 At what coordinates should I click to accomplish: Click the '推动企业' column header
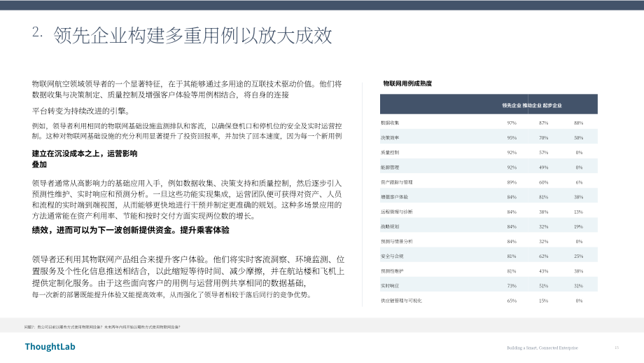[x=532, y=106]
